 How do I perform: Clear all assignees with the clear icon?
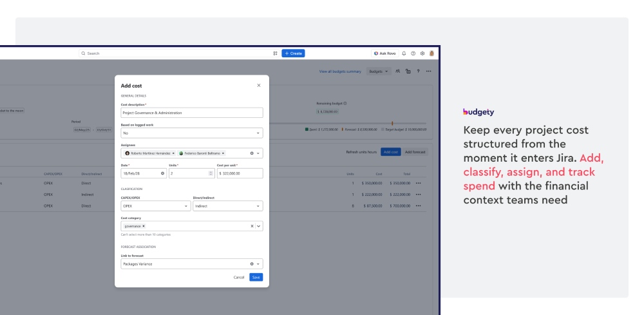(252, 153)
